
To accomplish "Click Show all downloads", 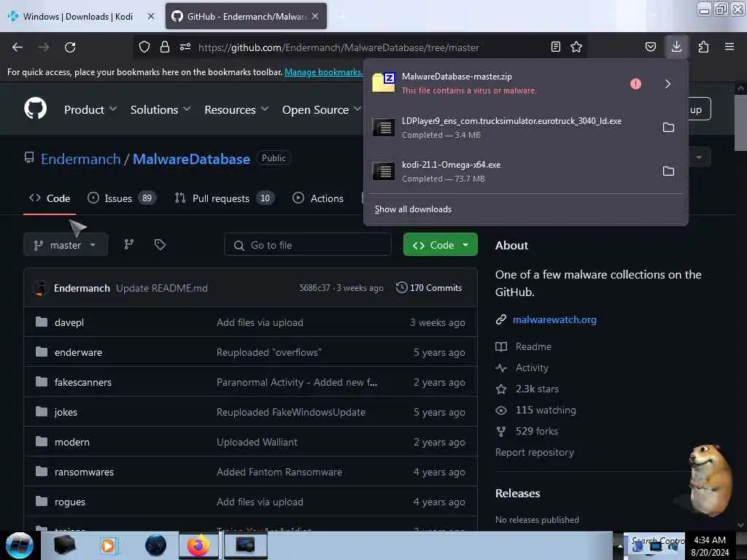I will tap(413, 209).
